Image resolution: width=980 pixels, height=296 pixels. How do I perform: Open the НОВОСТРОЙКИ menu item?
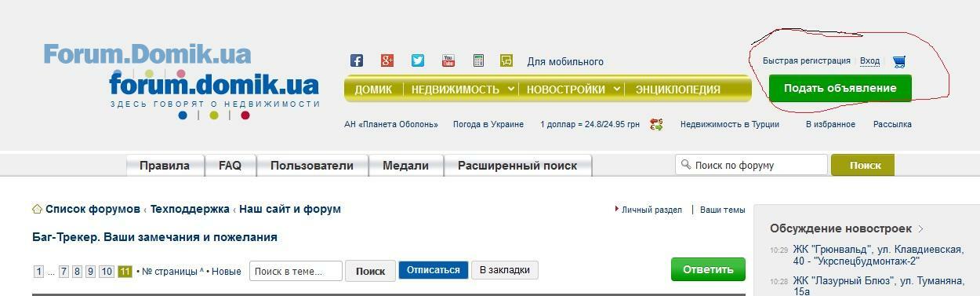coord(565,90)
